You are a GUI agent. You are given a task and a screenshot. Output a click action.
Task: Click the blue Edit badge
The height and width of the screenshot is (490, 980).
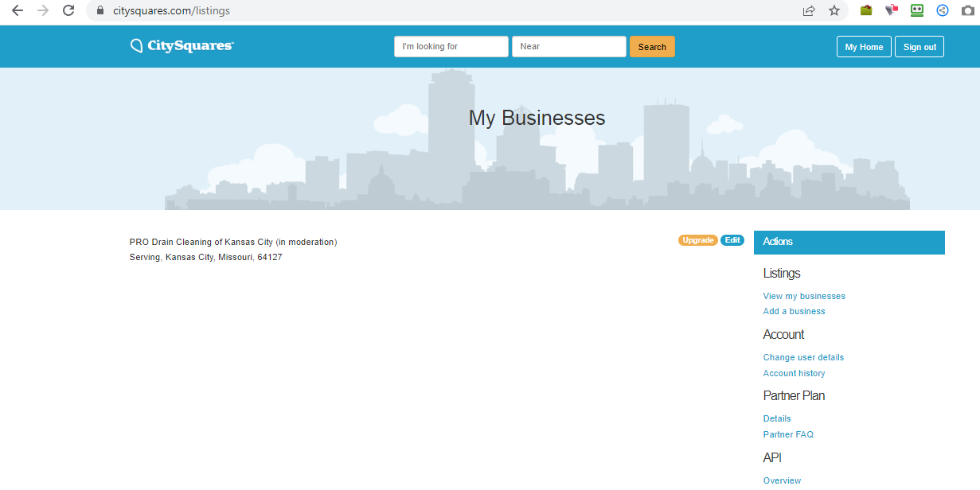tap(732, 240)
